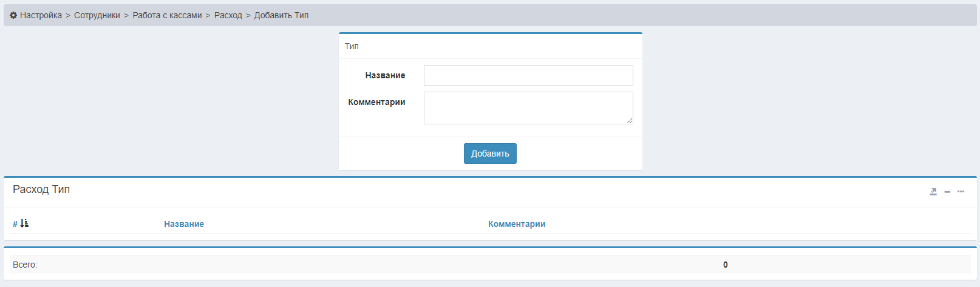Click the Комментарии textarea resize handle

630,121
